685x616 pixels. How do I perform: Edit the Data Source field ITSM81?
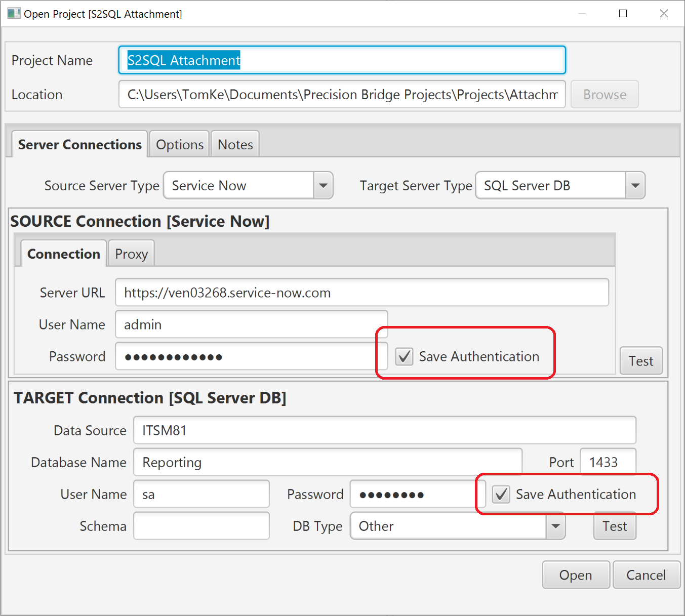(x=385, y=430)
